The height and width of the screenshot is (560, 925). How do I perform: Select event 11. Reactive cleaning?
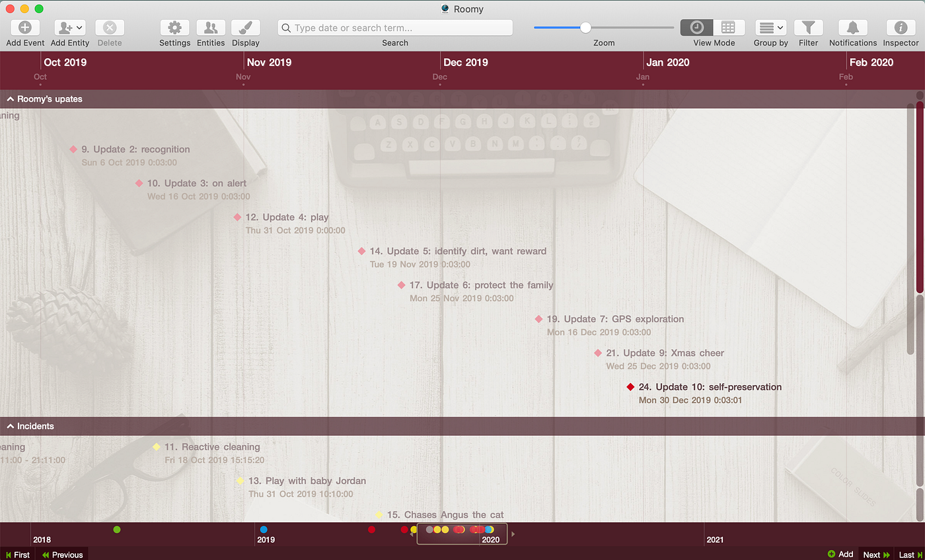212,447
